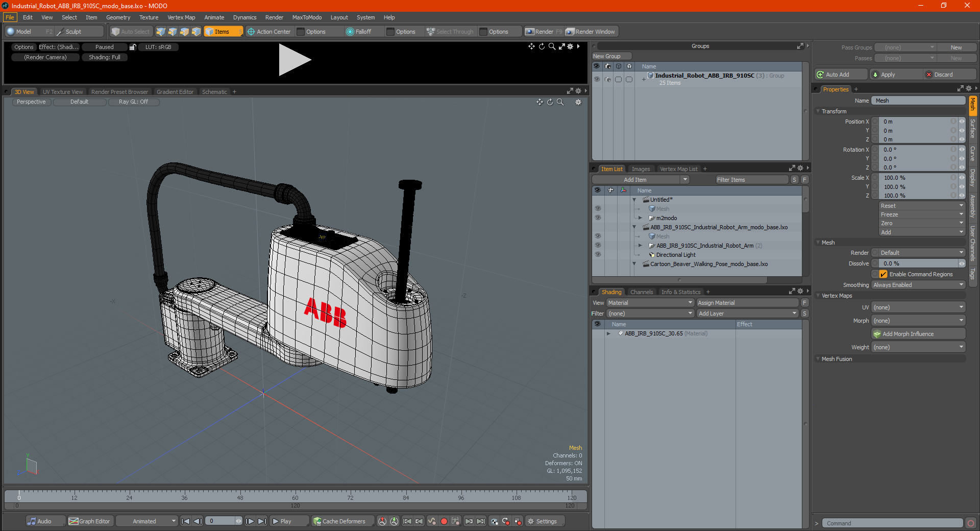Click the 3D viewport pan icon
Viewport: 980px width, 531px height.
coord(540,102)
